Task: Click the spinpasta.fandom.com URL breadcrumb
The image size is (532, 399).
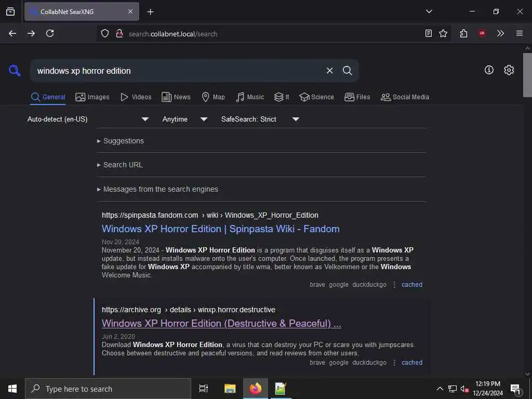Action: [210, 215]
